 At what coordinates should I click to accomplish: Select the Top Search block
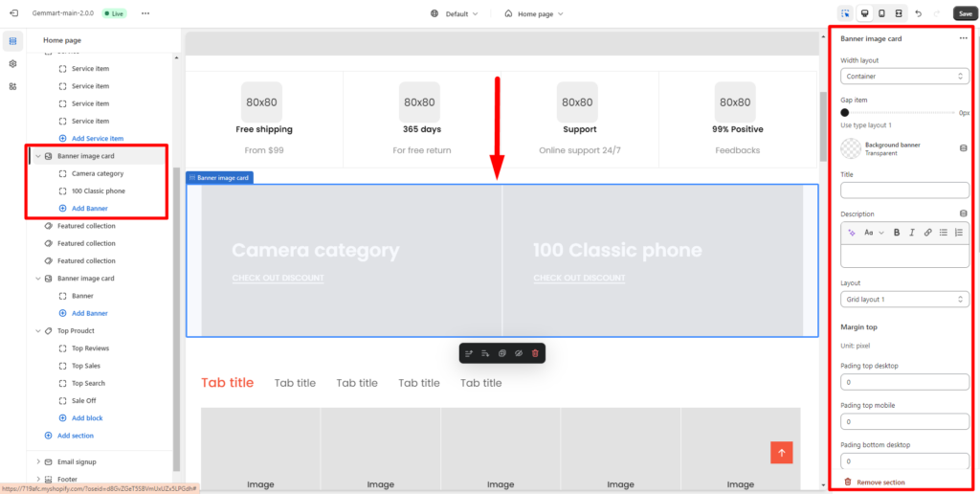88,383
